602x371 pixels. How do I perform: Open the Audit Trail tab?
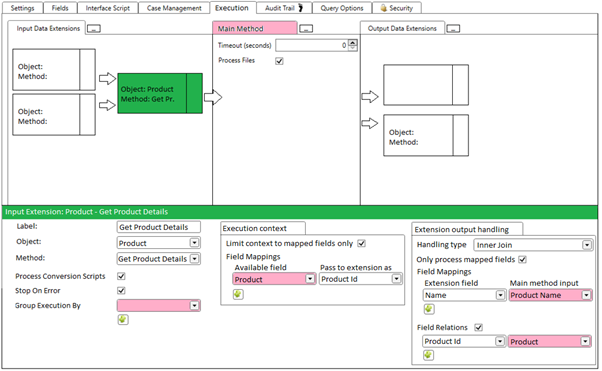[x=283, y=8]
